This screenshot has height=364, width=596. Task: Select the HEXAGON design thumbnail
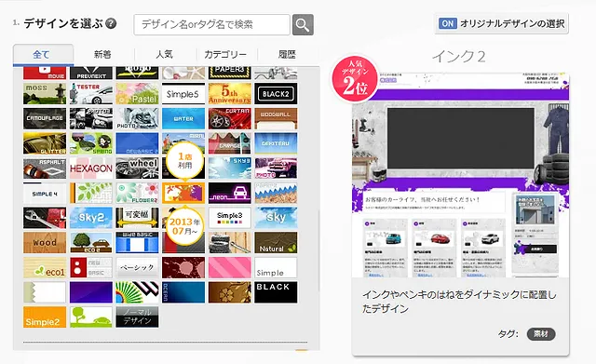tap(91, 169)
